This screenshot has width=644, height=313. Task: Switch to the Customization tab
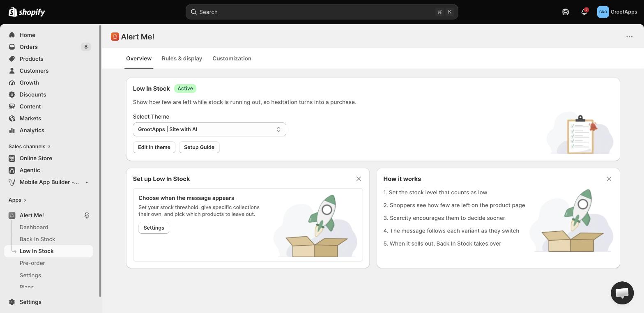(x=232, y=58)
